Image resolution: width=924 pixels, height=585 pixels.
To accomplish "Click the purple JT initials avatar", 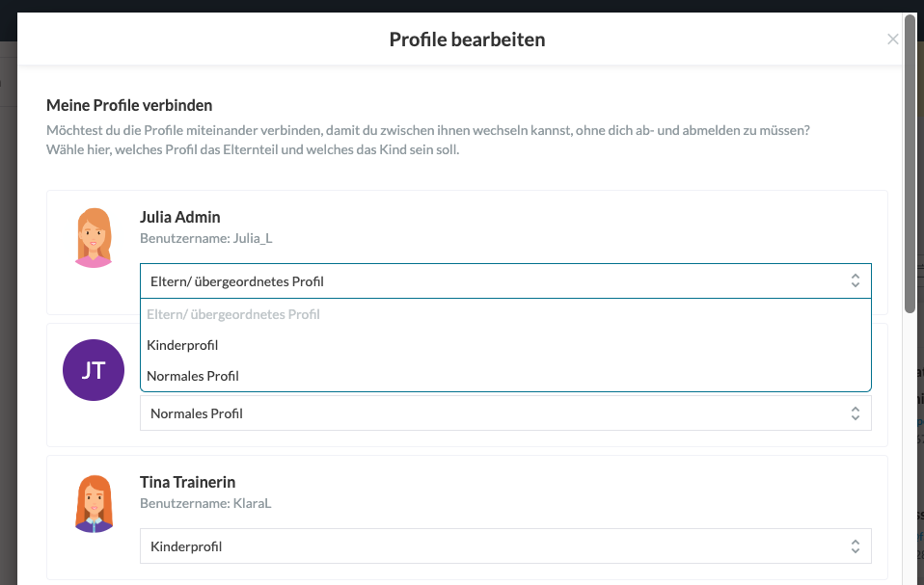I will 94,369.
